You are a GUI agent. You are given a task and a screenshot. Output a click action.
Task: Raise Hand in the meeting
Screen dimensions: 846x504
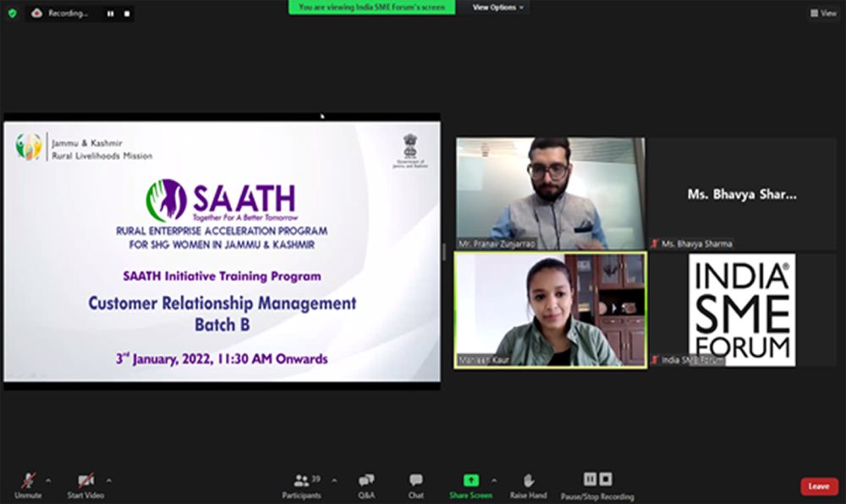pos(528,485)
